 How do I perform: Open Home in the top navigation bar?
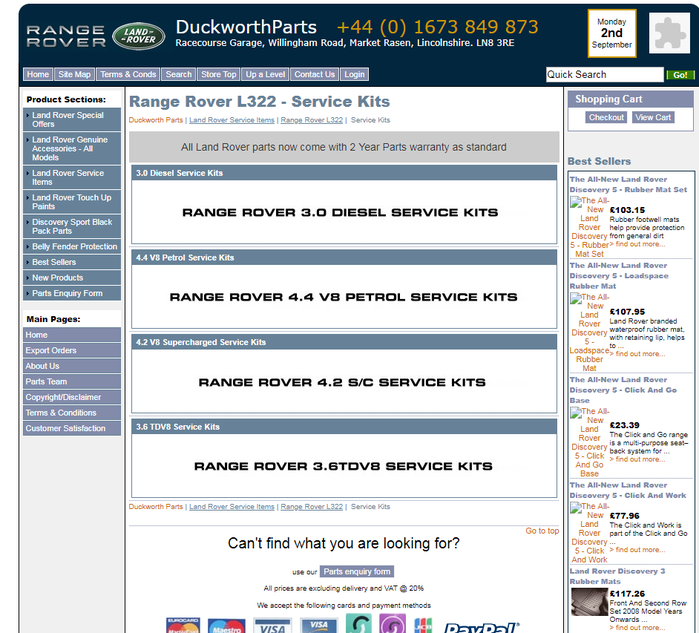tap(38, 74)
